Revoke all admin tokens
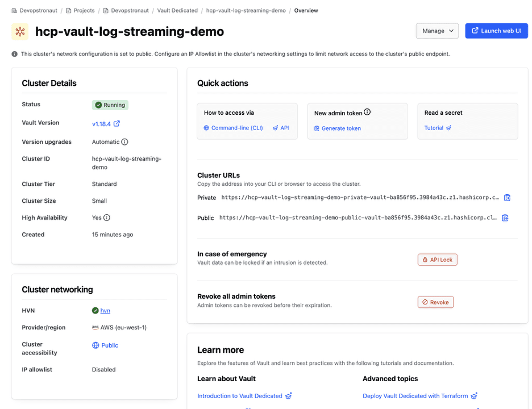532x409 pixels. pyautogui.click(x=435, y=302)
